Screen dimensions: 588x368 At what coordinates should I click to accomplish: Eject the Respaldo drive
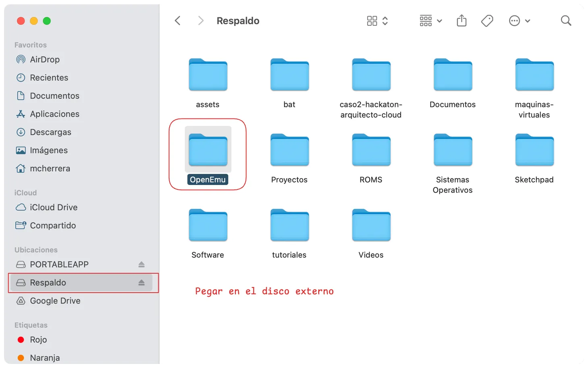pyautogui.click(x=141, y=283)
